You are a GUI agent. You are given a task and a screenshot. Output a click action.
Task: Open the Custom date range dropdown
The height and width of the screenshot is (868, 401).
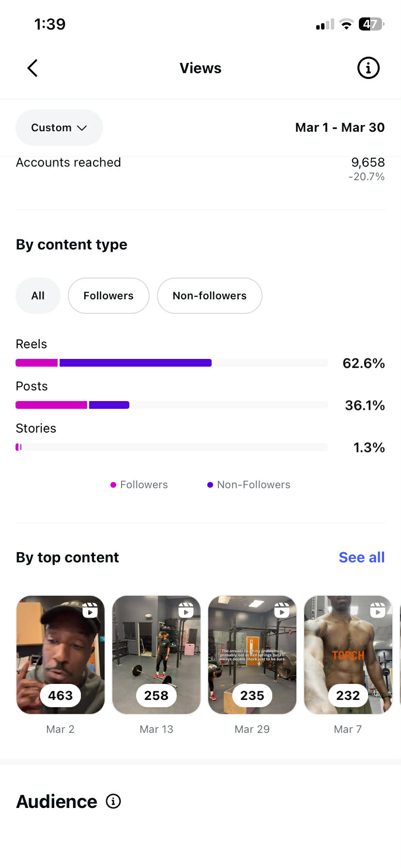[x=59, y=127]
